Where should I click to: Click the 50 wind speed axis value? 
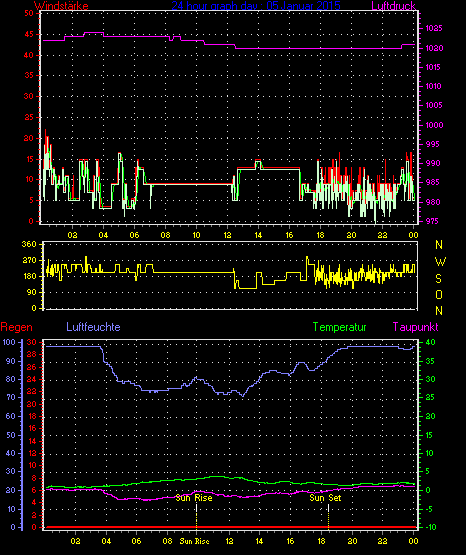[x=29, y=13]
